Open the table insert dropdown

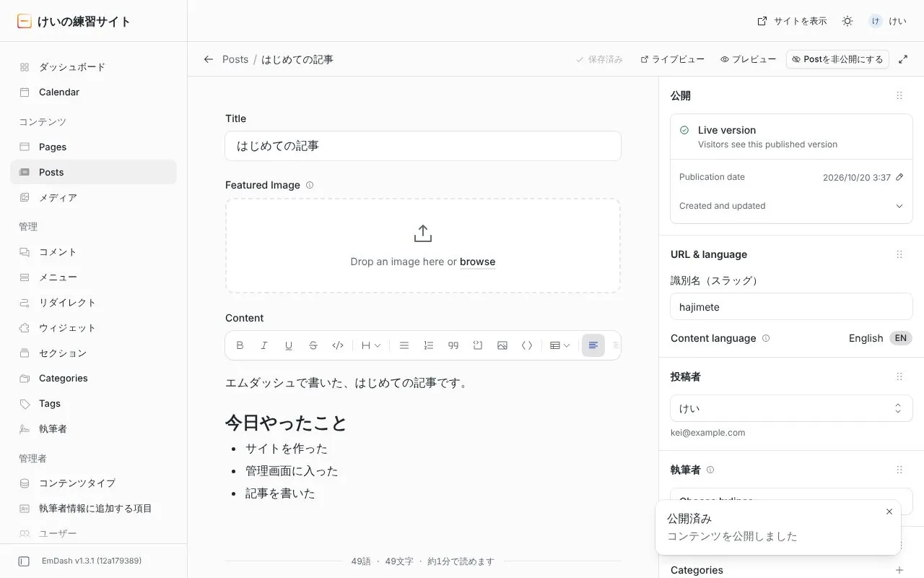tap(560, 345)
